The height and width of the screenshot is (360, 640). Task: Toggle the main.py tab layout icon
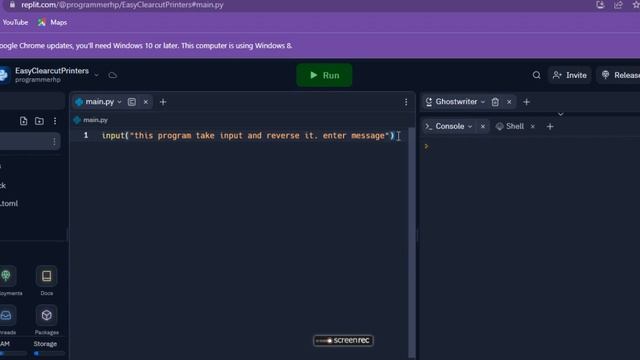click(x=131, y=102)
